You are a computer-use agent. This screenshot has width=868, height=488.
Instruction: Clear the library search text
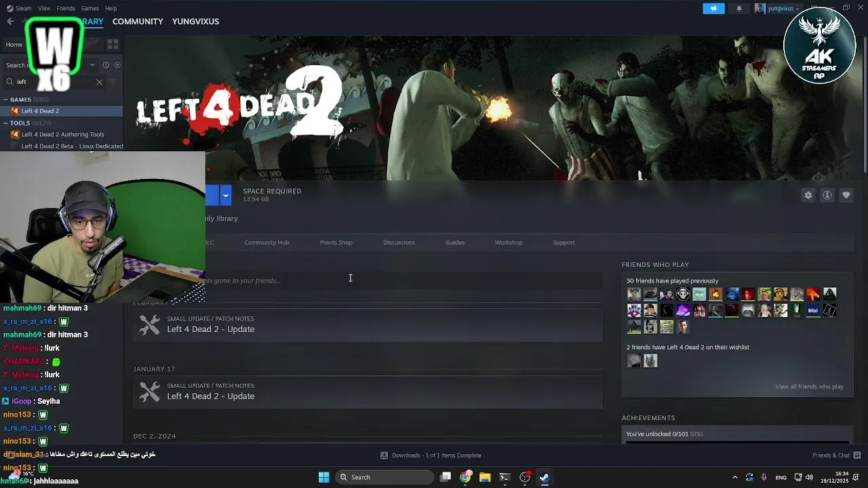coord(99,82)
